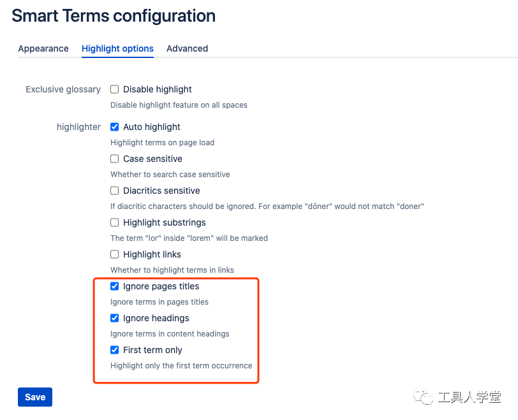Disable the Ignore headings checkbox
518x420 pixels.
115,318
